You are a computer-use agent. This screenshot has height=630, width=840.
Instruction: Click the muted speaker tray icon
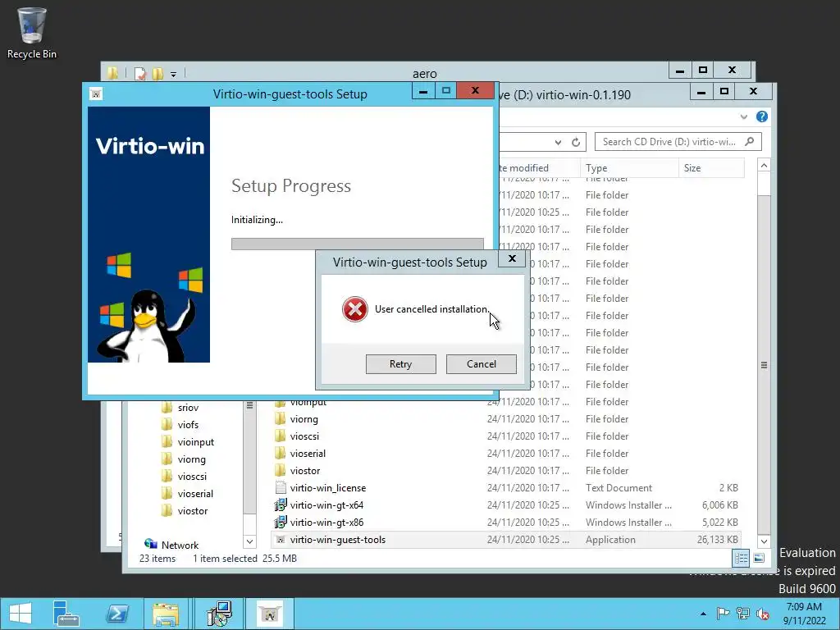click(x=763, y=614)
